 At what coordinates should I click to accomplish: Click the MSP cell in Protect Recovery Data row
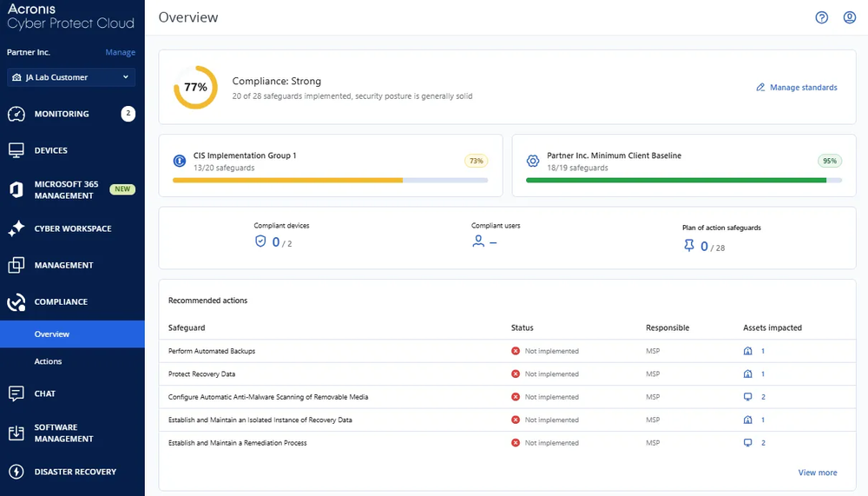[653, 374]
